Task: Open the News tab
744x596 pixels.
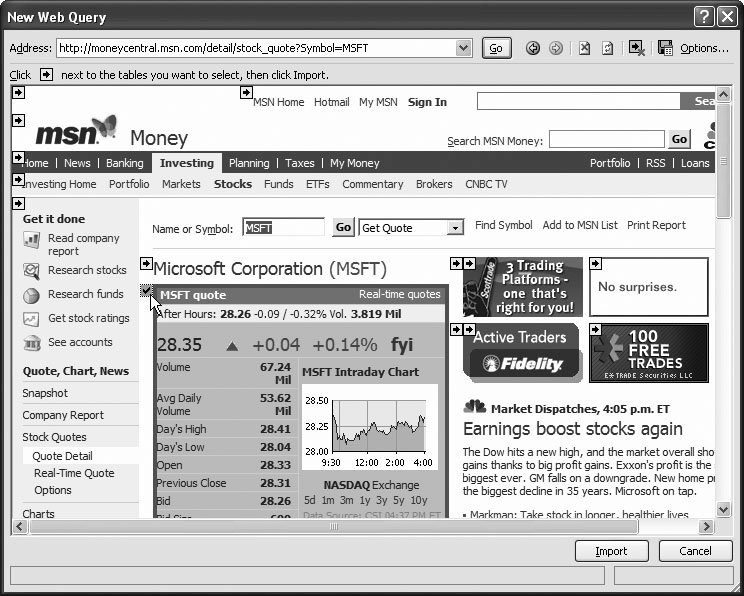Action: click(77, 163)
